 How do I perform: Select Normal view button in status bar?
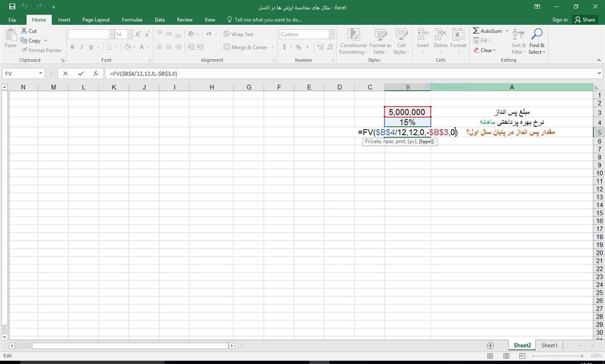pos(490,356)
